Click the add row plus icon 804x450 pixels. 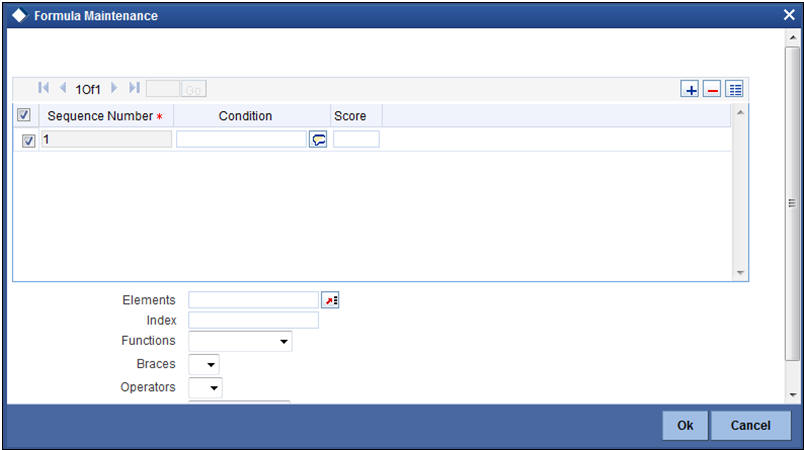point(690,89)
